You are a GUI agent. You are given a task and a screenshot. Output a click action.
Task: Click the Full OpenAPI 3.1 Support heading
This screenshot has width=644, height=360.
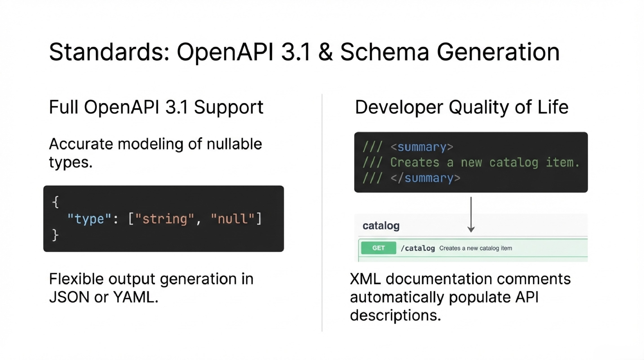[156, 107]
